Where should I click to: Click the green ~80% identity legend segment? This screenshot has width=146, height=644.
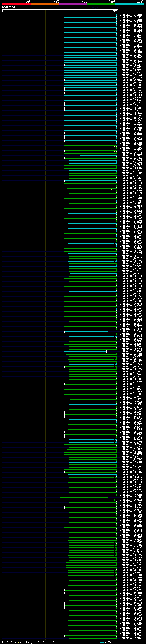(101, 4)
